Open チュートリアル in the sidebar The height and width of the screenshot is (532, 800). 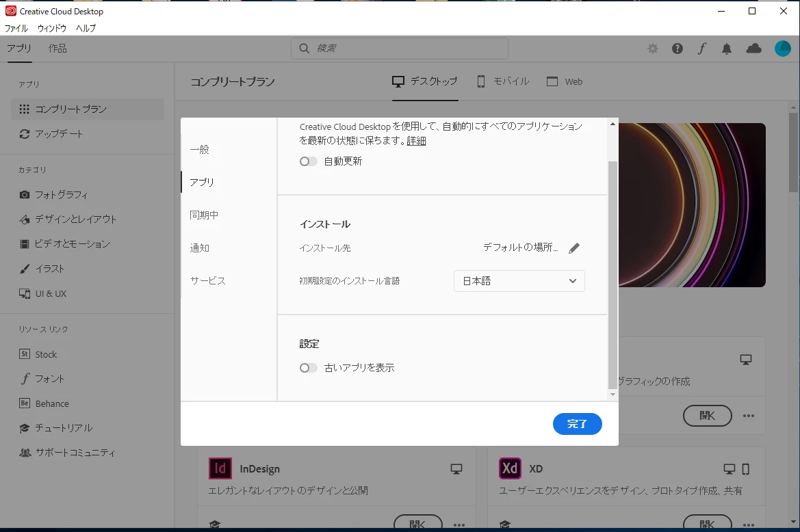point(55,427)
